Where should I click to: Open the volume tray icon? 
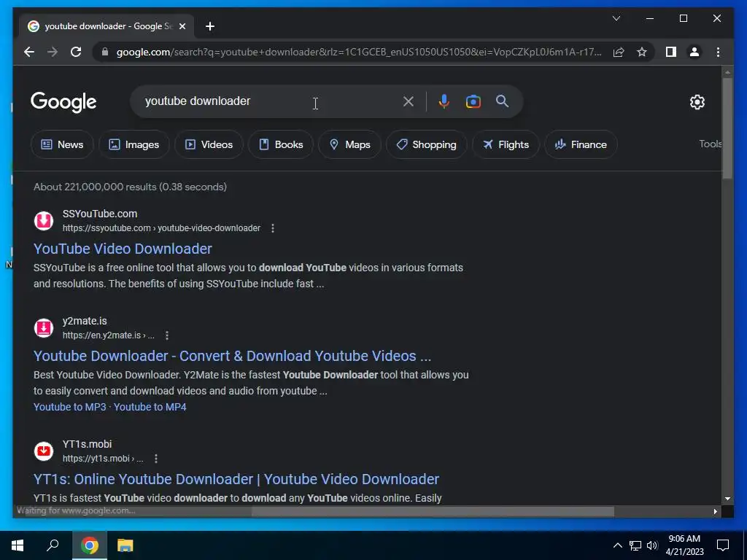pos(652,545)
